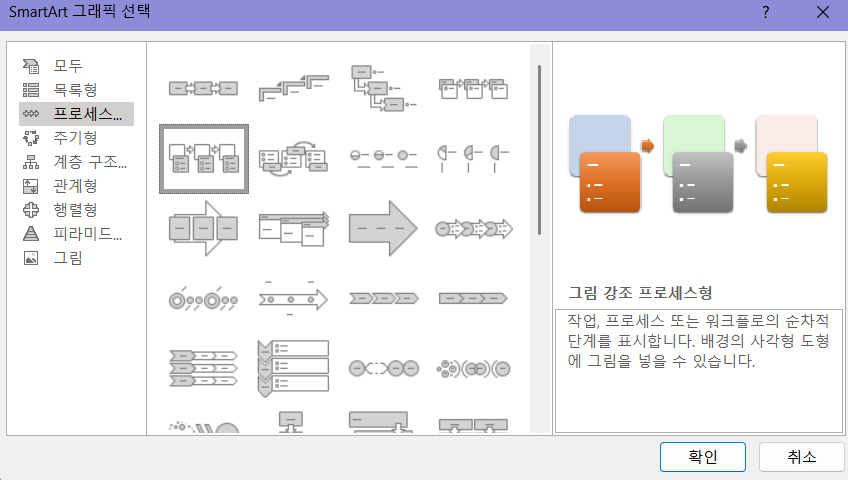Select the 행렬형 category
This screenshot has height=480, width=848.
pyautogui.click(x=76, y=210)
